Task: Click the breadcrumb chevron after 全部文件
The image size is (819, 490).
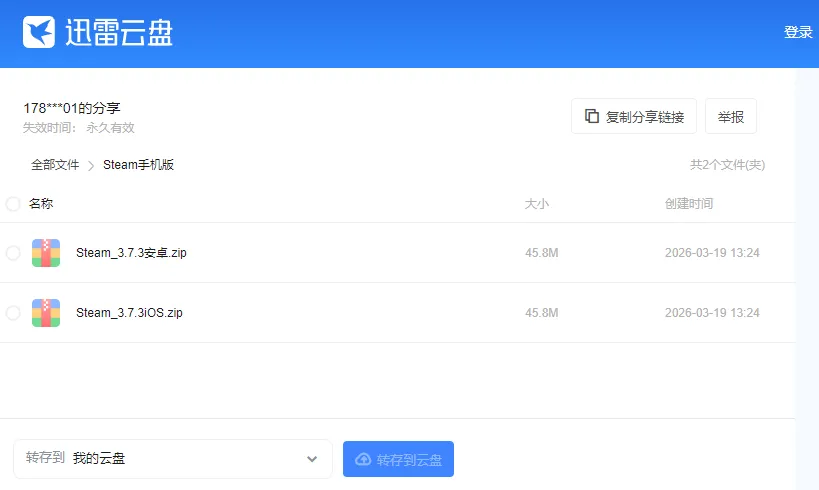Action: 91,166
